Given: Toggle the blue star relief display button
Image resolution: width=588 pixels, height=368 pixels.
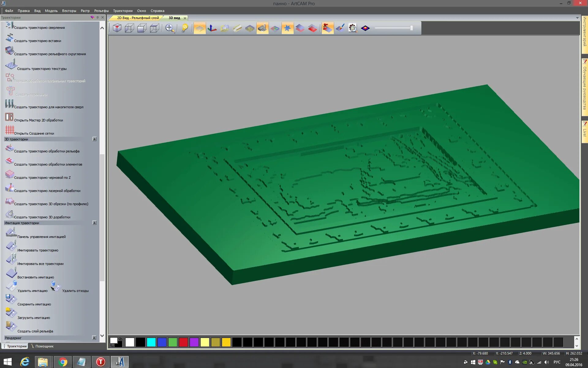Looking at the screenshot, I should coord(287,28).
